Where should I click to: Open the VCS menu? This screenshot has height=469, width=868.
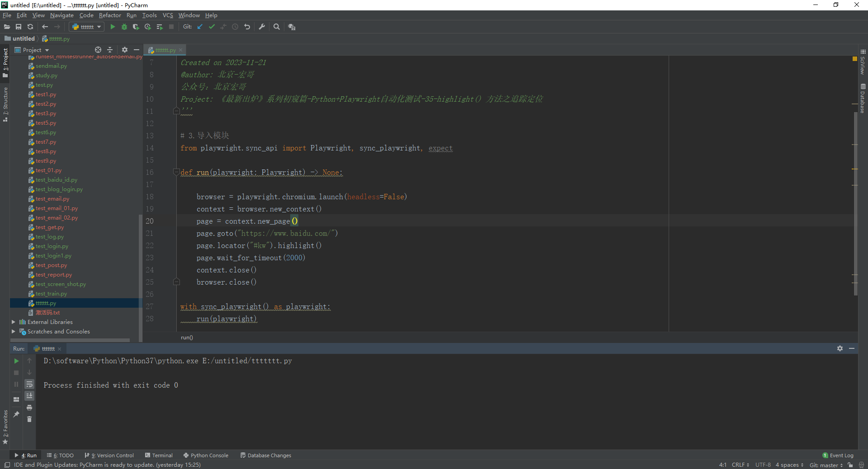click(168, 15)
